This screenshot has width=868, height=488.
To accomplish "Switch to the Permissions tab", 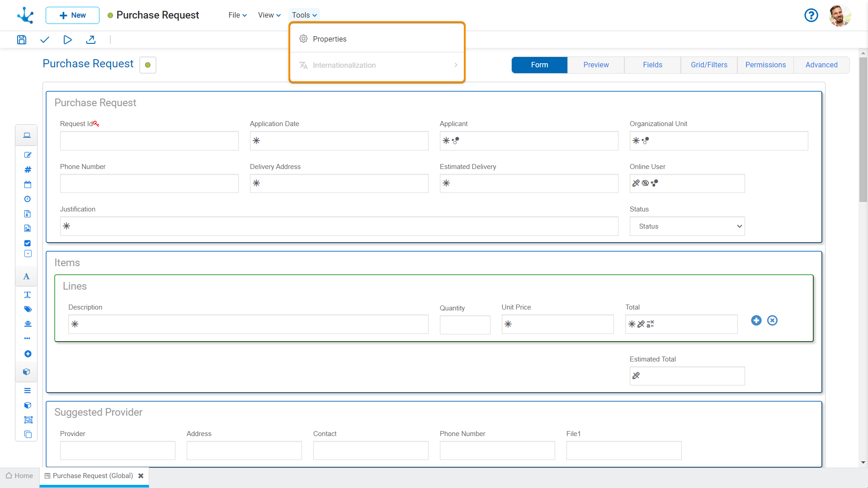I will click(x=765, y=65).
